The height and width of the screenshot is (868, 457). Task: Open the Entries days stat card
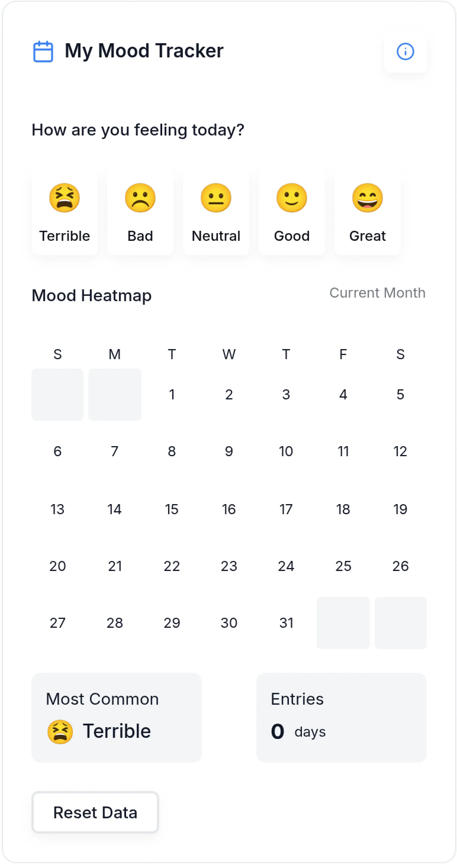point(341,717)
